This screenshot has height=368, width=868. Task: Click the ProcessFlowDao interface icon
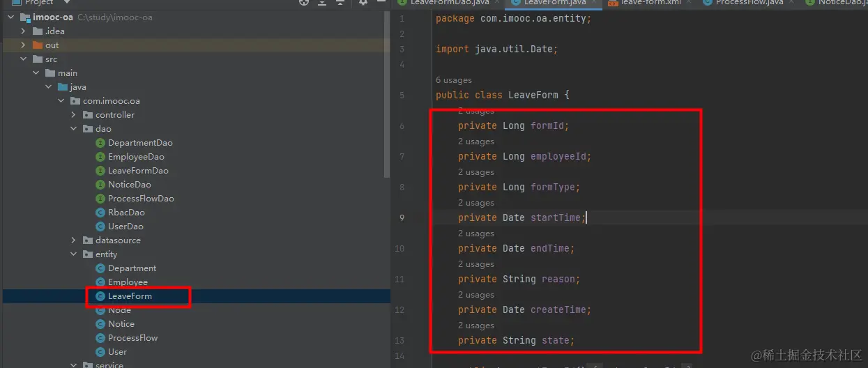tap(100, 199)
